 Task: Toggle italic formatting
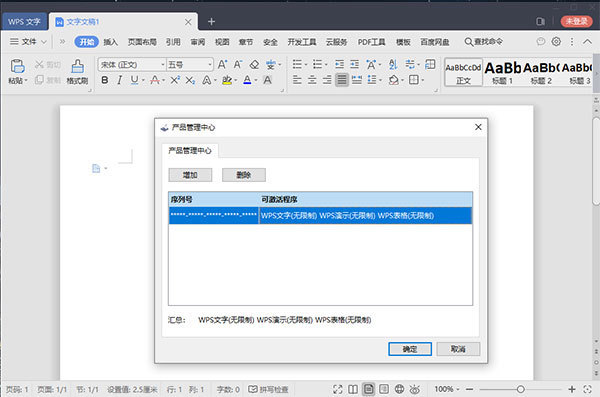tap(120, 80)
